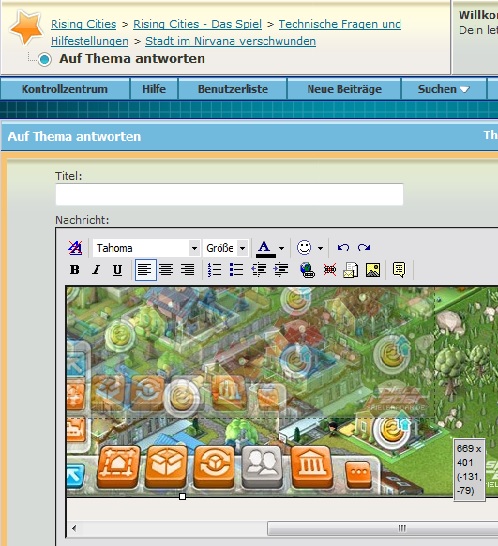Click orange bank building icon in game image
Screen dimensions: 498x546
[311, 467]
